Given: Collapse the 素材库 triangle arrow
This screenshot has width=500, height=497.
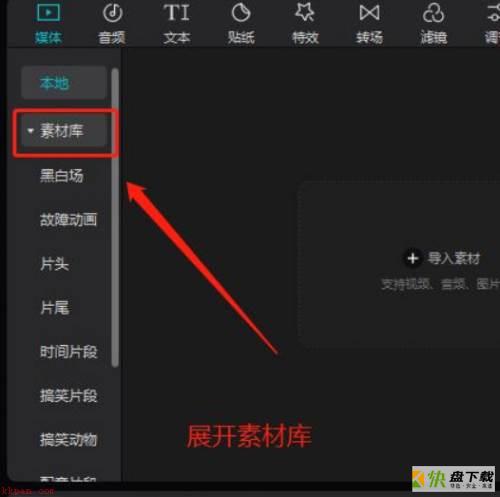Looking at the screenshot, I should pyautogui.click(x=31, y=131).
